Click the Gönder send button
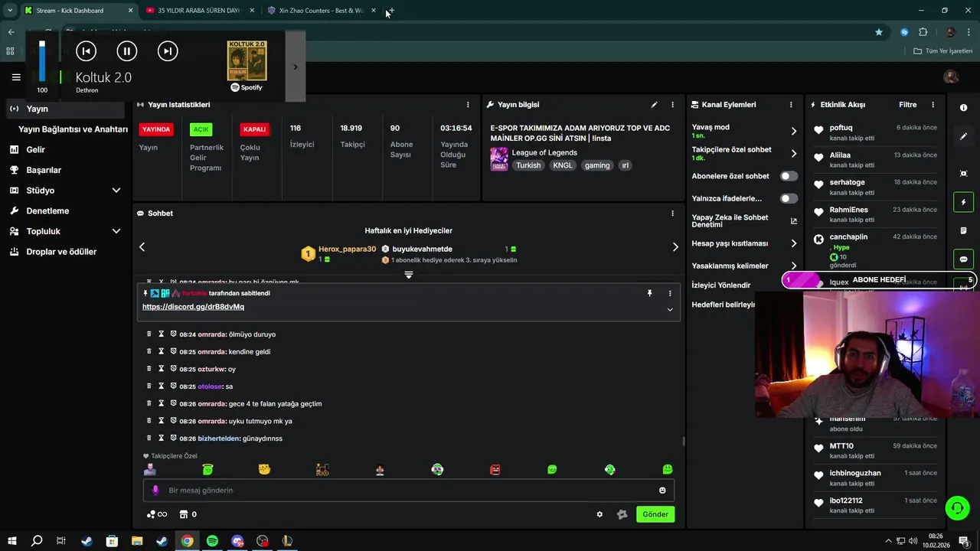 (655, 514)
